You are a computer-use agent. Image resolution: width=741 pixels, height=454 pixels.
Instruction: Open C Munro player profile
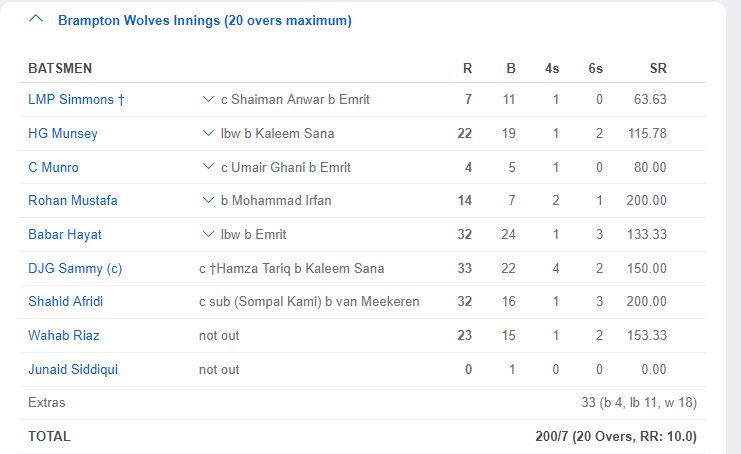(x=53, y=167)
